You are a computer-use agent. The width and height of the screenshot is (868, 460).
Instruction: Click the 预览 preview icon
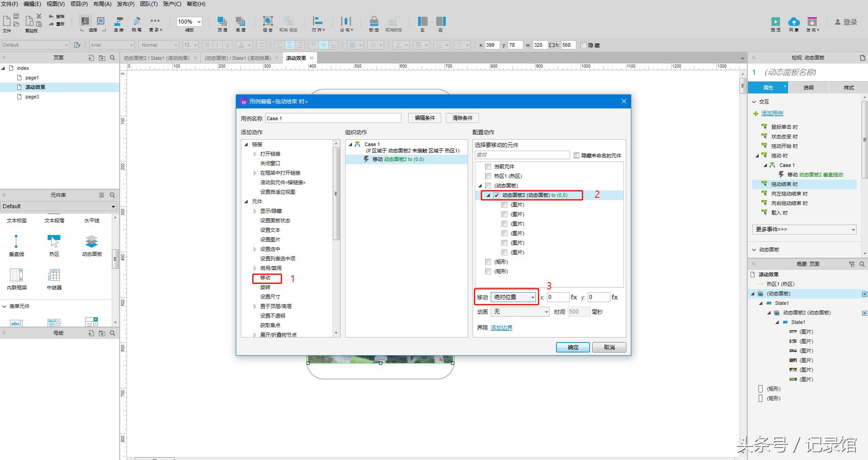775,22
